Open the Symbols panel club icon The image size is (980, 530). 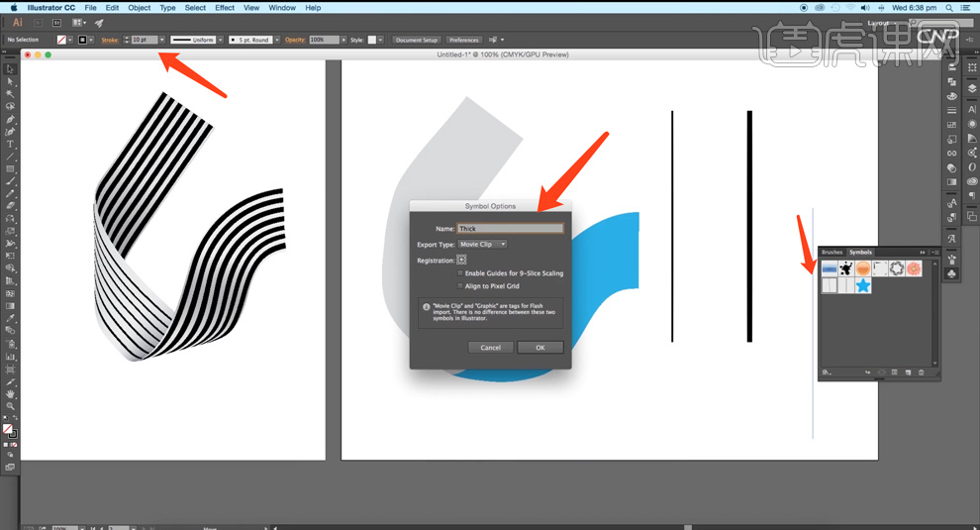click(x=952, y=273)
